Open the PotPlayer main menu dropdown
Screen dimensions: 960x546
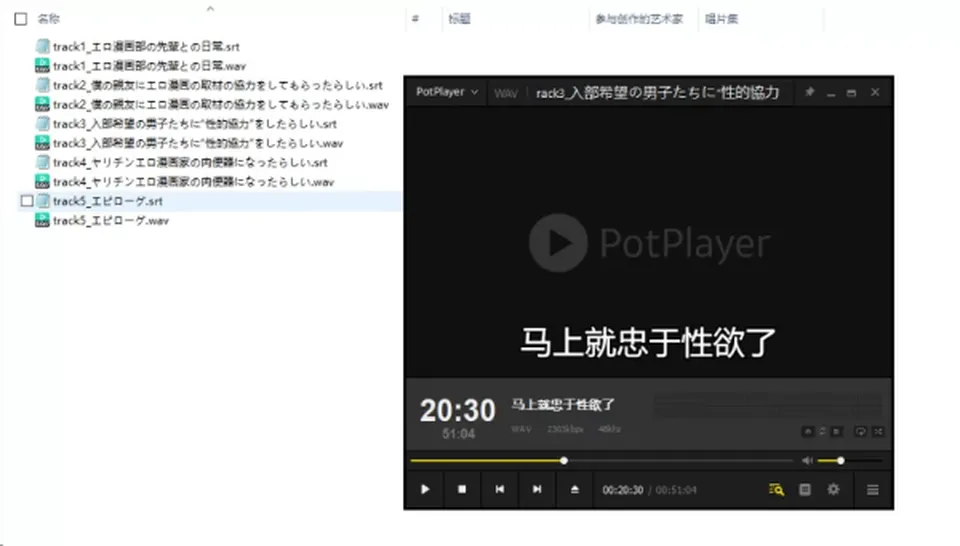(x=446, y=92)
